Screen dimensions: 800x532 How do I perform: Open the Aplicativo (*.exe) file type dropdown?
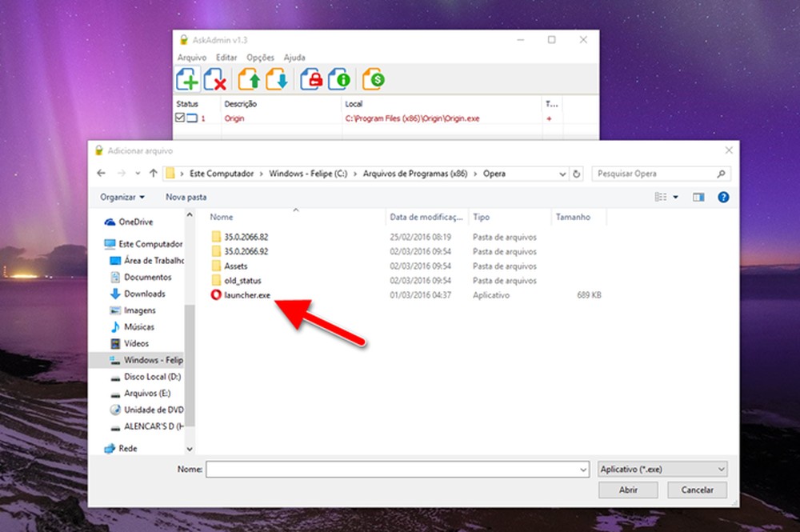662,469
